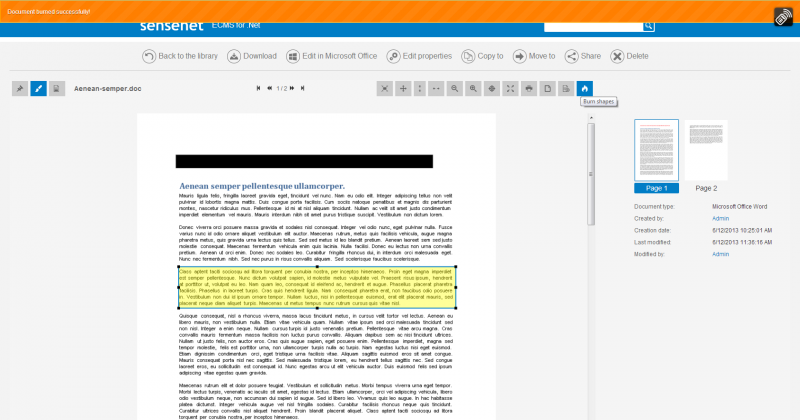Click the Aenean-semper.doc file name
800x420 pixels.
point(108,89)
